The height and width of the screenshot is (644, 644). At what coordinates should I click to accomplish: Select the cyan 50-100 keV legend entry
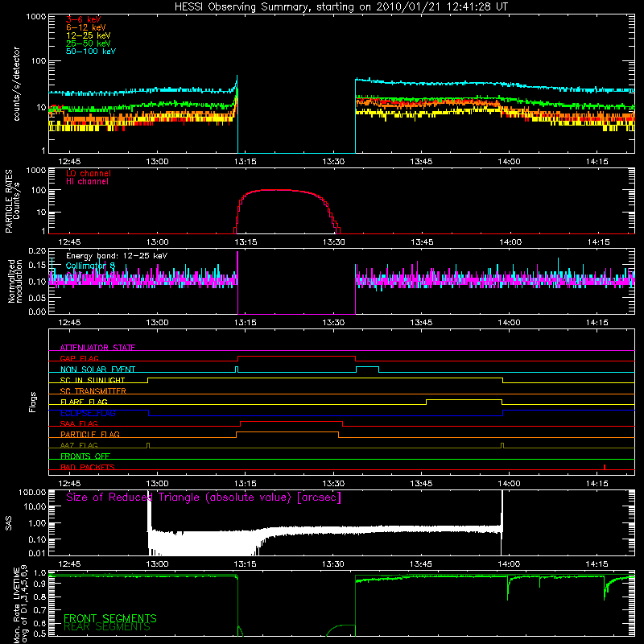pos(91,52)
